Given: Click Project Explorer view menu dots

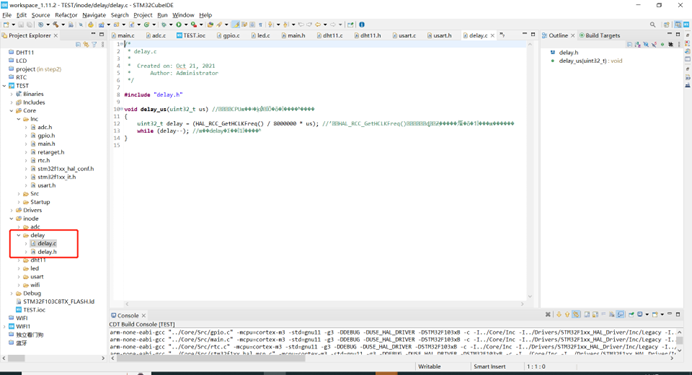Looking at the screenshot, I should tap(103, 44).
